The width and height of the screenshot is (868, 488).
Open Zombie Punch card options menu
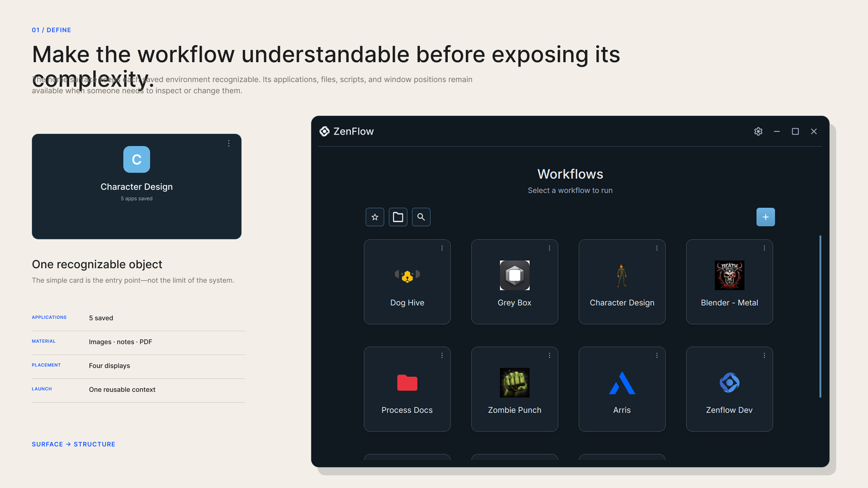click(549, 355)
